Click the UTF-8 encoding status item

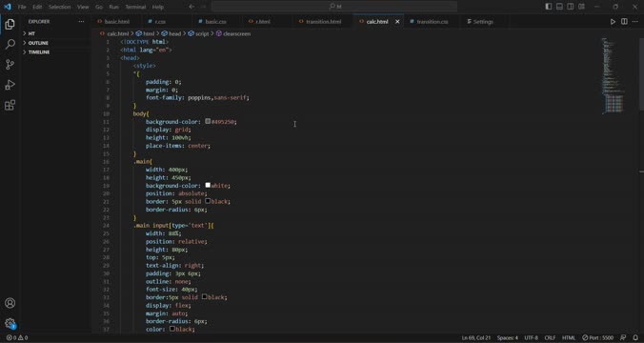click(x=531, y=337)
